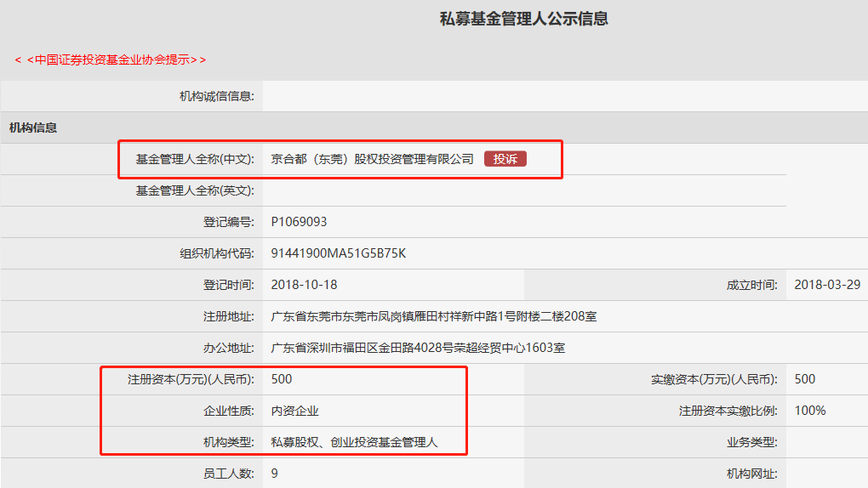This screenshot has width=868, height=488.
Task: Select the enterprise nature value 内资企业
Action: (294, 411)
